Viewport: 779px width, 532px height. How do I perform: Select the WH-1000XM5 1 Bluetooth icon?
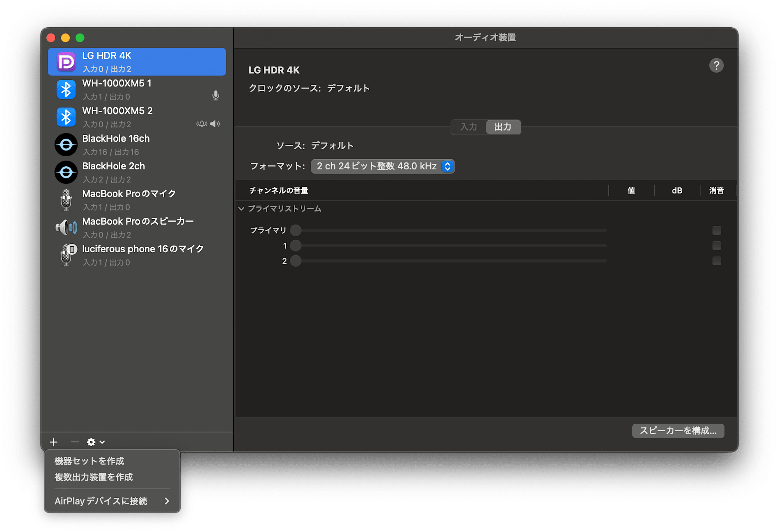pyautogui.click(x=66, y=90)
